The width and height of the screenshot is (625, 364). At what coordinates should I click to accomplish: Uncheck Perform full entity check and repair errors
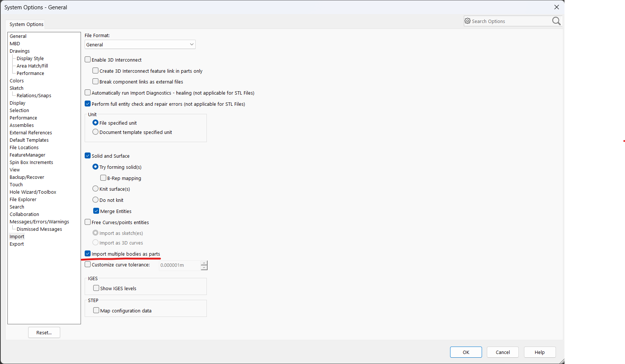(x=88, y=104)
